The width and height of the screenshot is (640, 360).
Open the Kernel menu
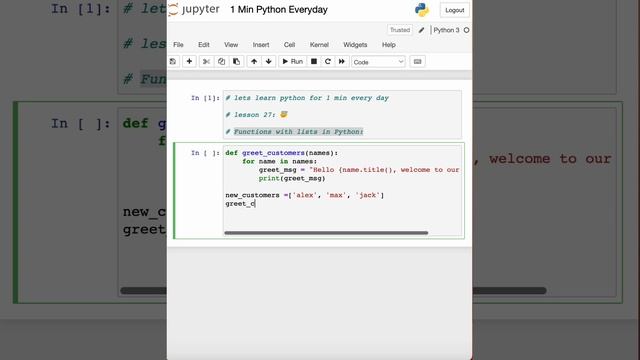point(319,45)
